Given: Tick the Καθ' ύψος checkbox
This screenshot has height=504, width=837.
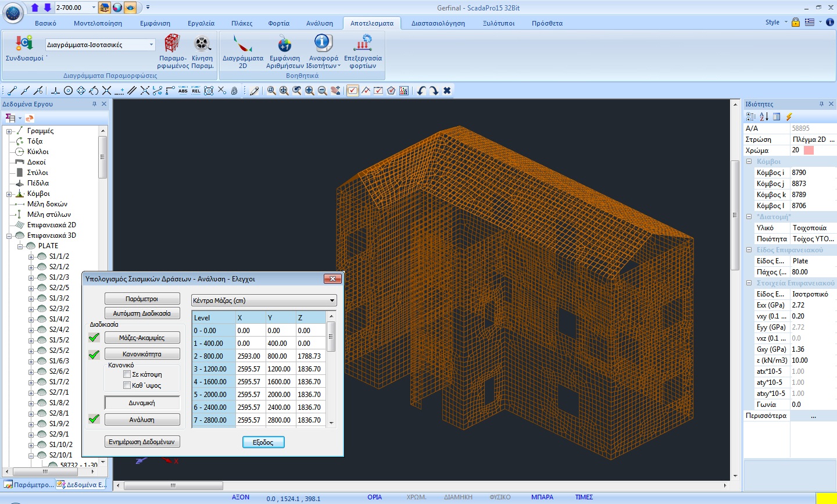Looking at the screenshot, I should click(127, 385).
